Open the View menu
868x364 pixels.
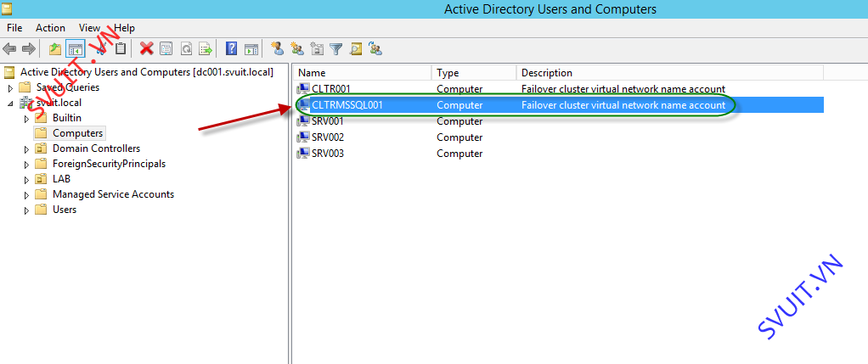89,28
